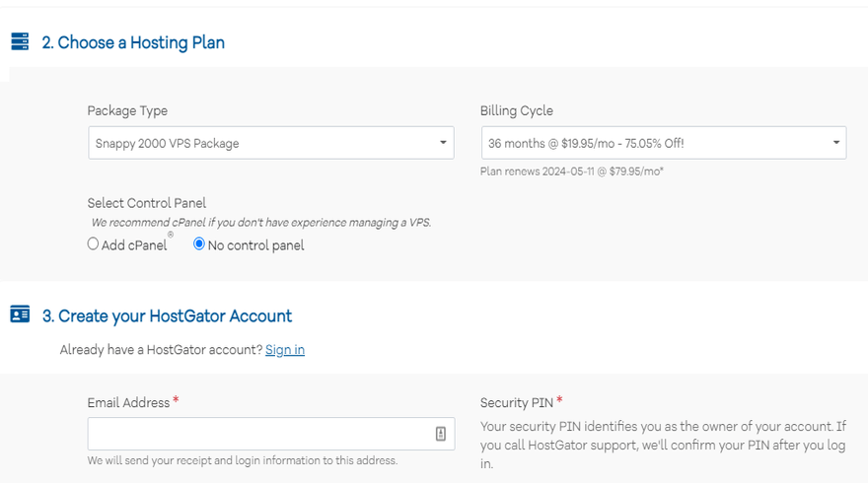Click the "Your security PIN identifies you" description

(x=663, y=445)
